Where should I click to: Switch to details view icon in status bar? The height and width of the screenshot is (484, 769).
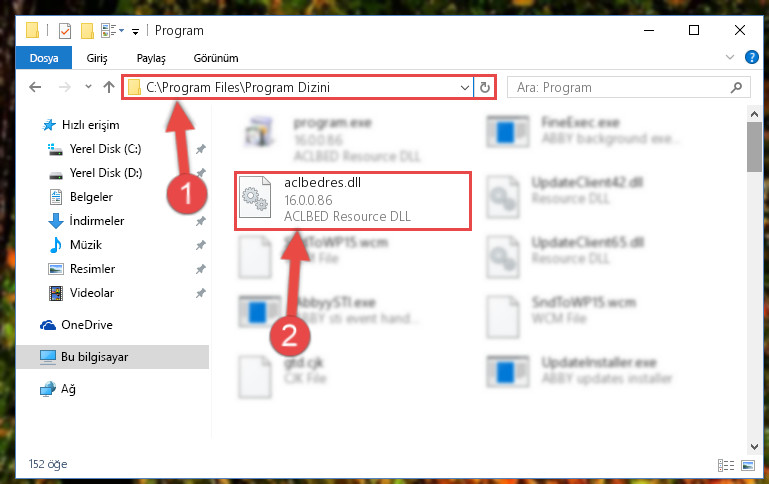point(726,465)
